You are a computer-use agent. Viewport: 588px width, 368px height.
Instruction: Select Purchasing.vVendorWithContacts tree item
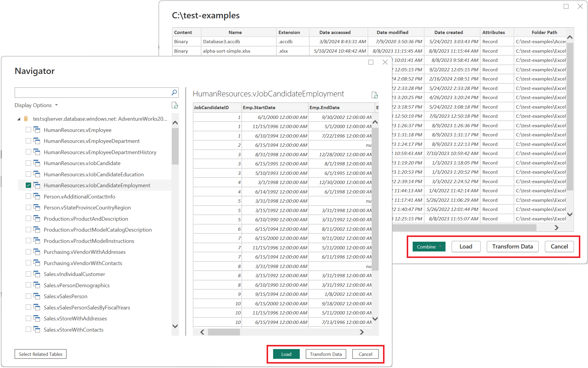[83, 263]
